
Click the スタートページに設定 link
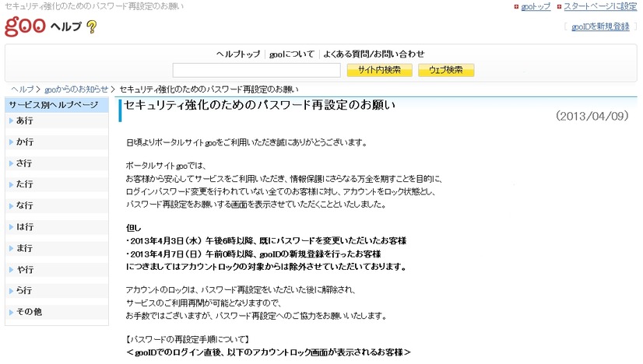(600, 6)
